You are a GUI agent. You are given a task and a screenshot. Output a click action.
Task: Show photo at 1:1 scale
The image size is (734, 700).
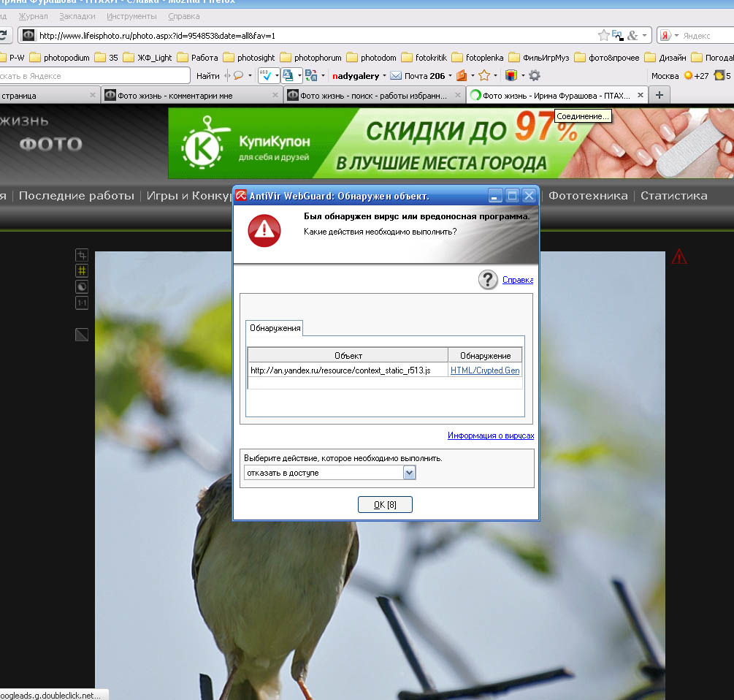[82, 303]
